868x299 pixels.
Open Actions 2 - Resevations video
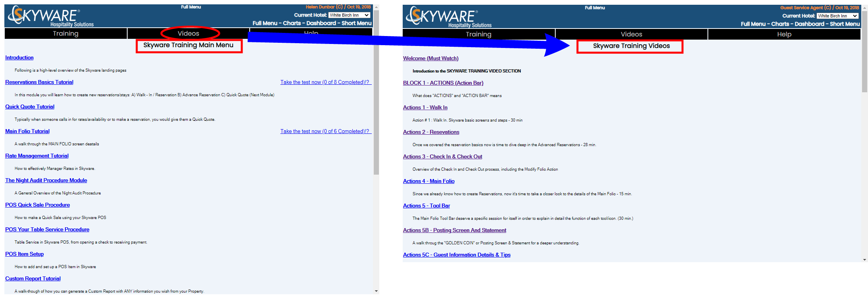coord(431,132)
